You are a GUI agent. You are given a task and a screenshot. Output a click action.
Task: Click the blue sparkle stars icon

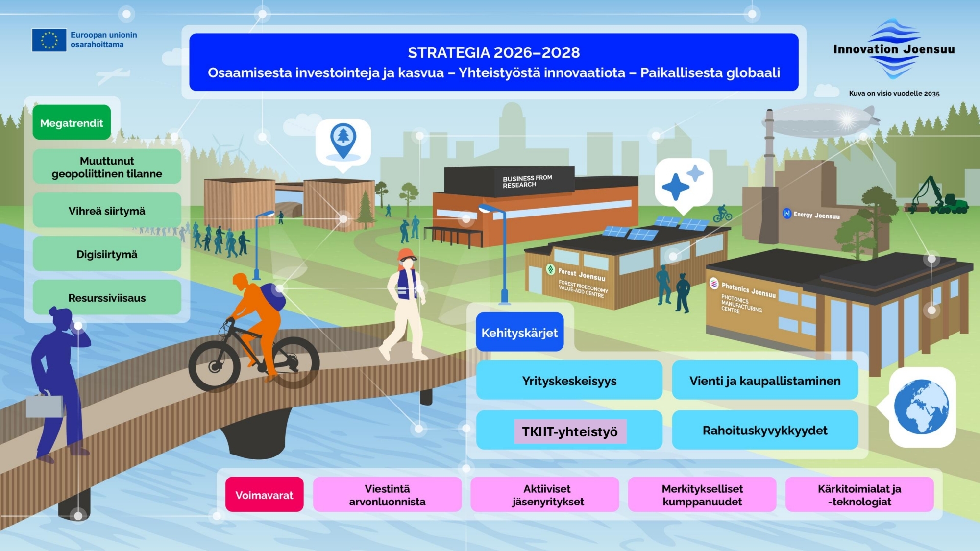(x=683, y=183)
